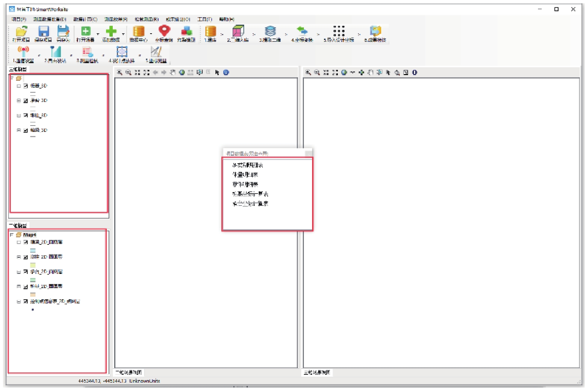Click the yellow open-folder project icon
Image resolution: width=588 pixels, height=392 pixels.
[21, 31]
